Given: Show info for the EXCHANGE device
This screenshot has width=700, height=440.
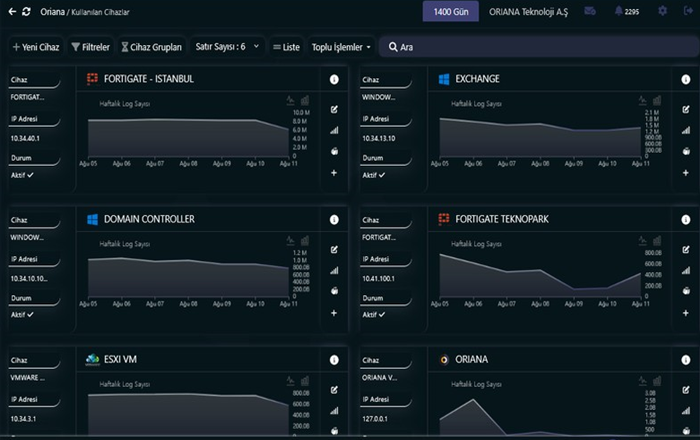Looking at the screenshot, I should 686,79.
